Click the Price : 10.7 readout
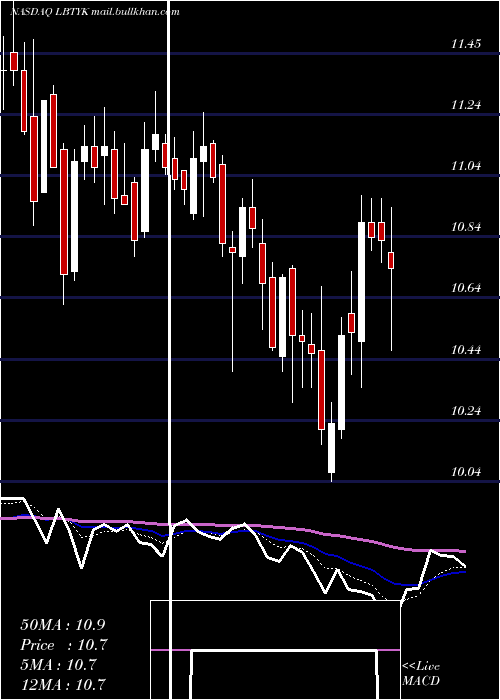Screen dimensions: 500x700 coord(64,645)
